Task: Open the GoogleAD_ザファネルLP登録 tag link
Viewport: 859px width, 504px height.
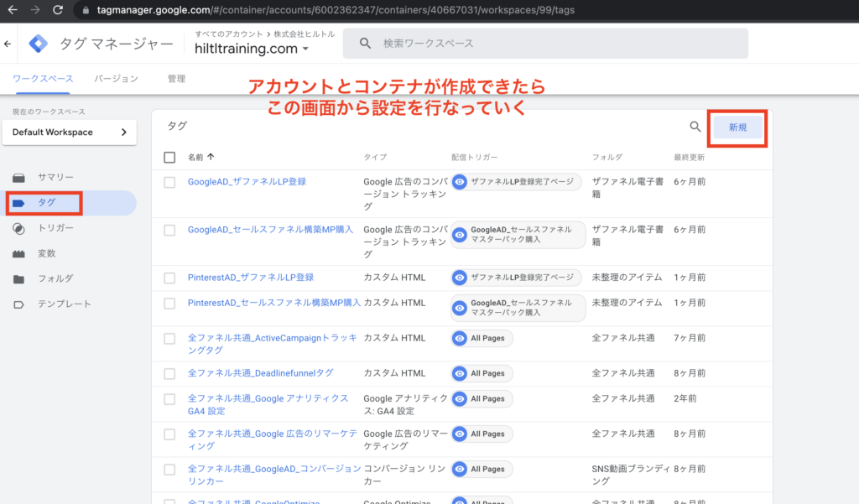Action: 247,182
